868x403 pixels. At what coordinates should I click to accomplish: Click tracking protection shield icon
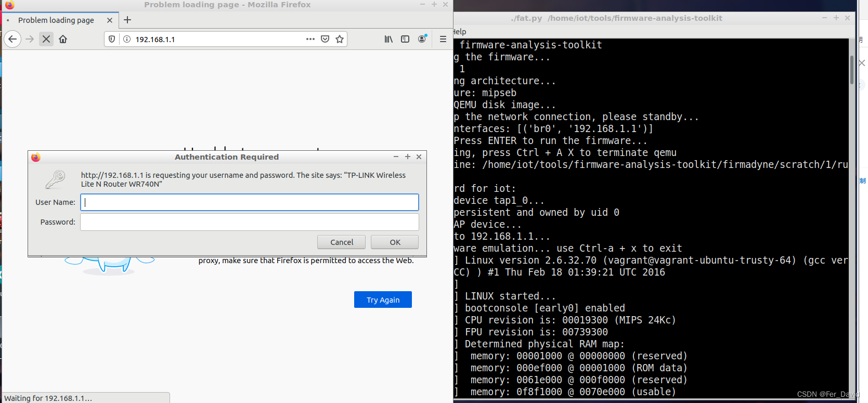[x=112, y=39]
